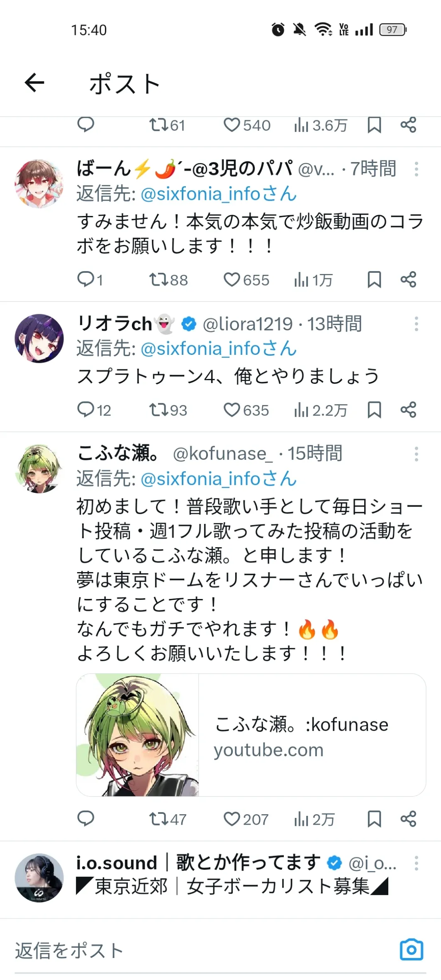Open i.o.sound post's three-dot menu
Viewport: 441px width, 980px height.
(x=416, y=863)
